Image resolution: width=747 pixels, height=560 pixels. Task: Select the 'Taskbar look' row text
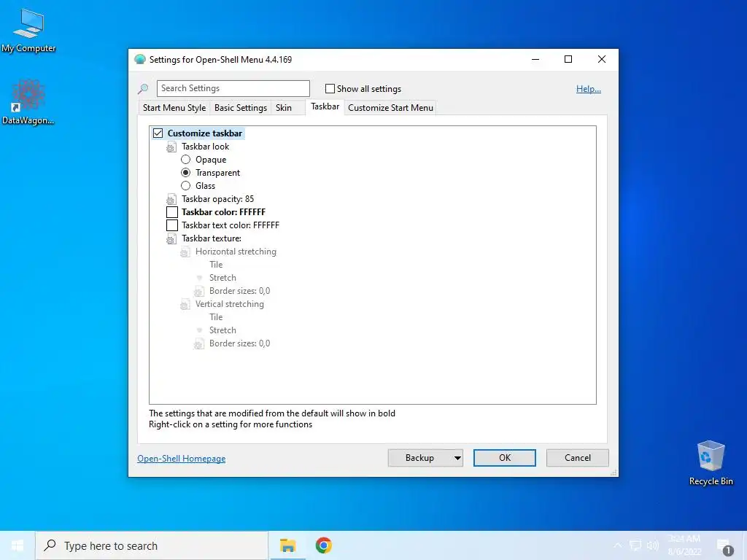coord(205,147)
